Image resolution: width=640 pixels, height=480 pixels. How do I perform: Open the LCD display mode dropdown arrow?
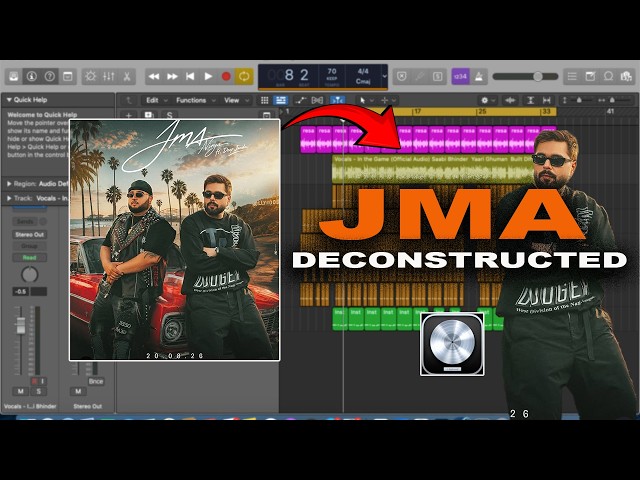click(x=384, y=76)
